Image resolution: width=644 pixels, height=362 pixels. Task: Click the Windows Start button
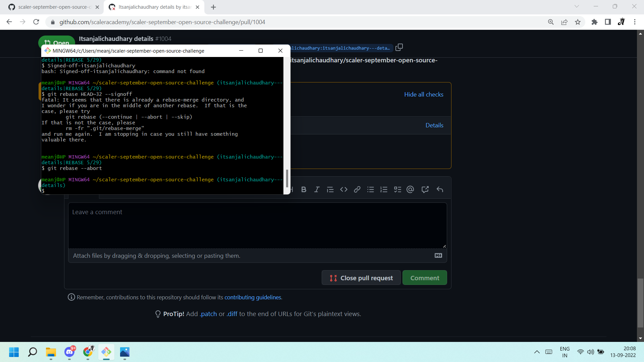click(14, 352)
